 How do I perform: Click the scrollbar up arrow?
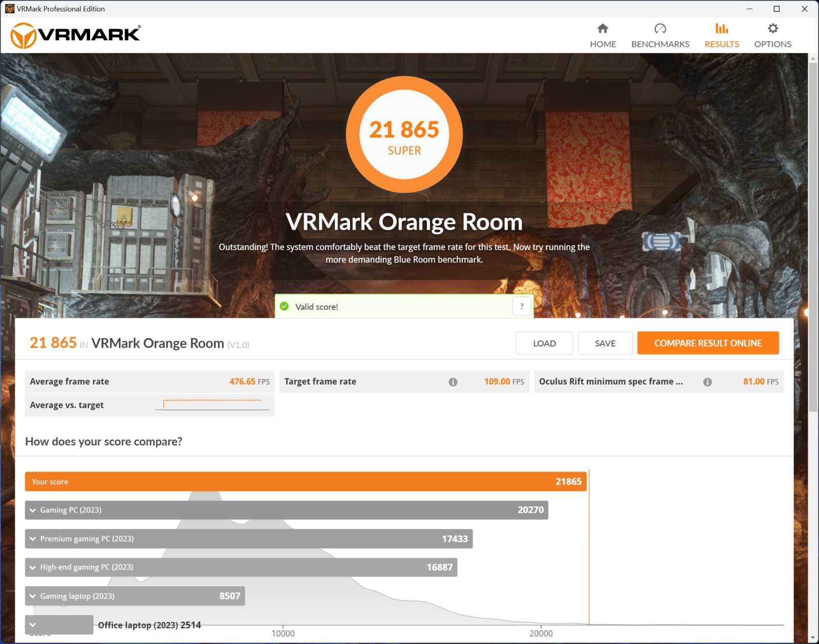[813, 58]
